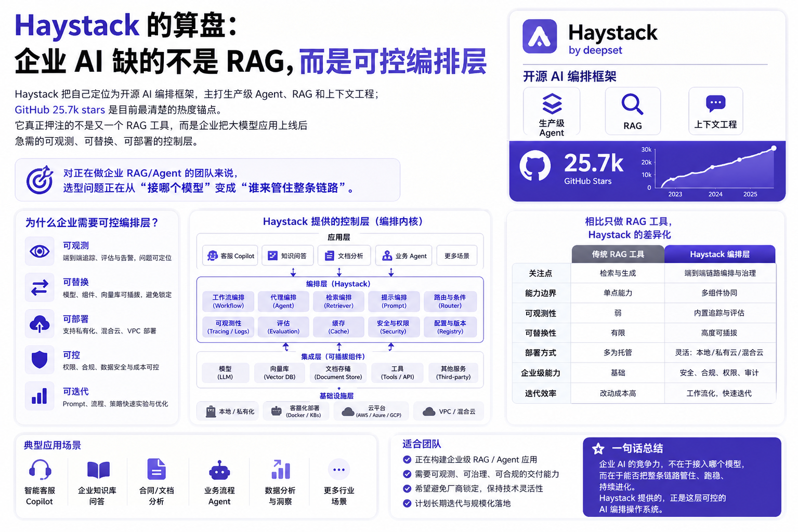This screenshot has height=532, width=798.
Task: Click the 业务 Agent application box
Action: pos(404,256)
